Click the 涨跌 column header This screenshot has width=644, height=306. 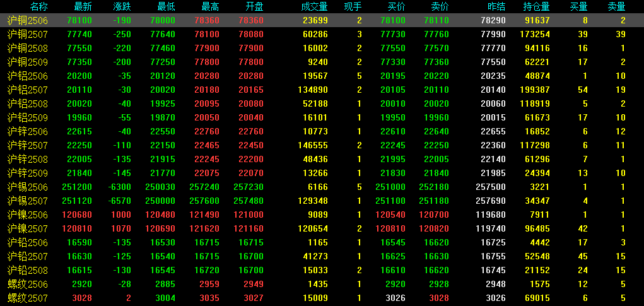(x=122, y=6)
